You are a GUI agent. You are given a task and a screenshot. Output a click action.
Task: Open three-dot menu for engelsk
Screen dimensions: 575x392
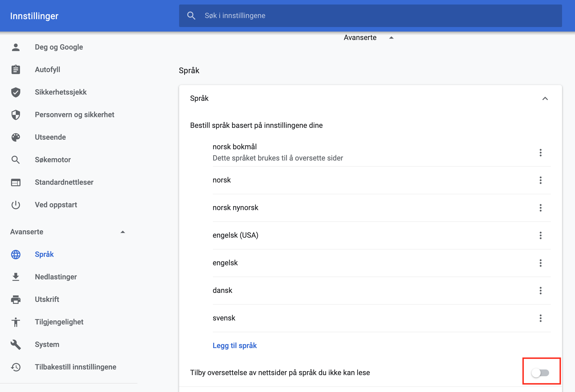540,263
